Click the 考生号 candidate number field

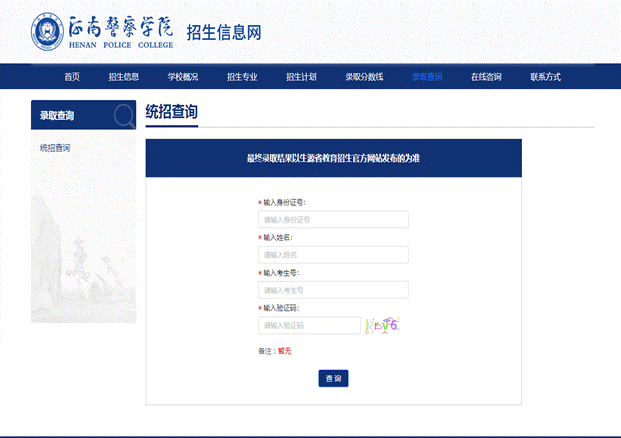coord(333,290)
